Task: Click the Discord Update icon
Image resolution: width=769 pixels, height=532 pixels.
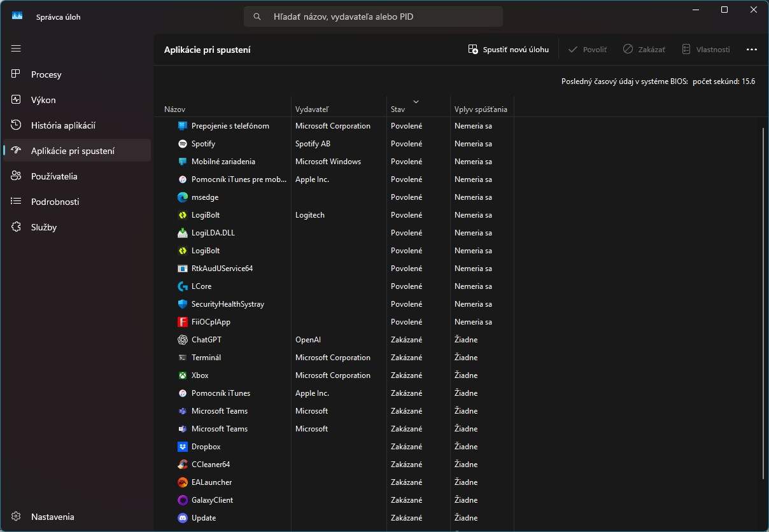Action: (183, 518)
